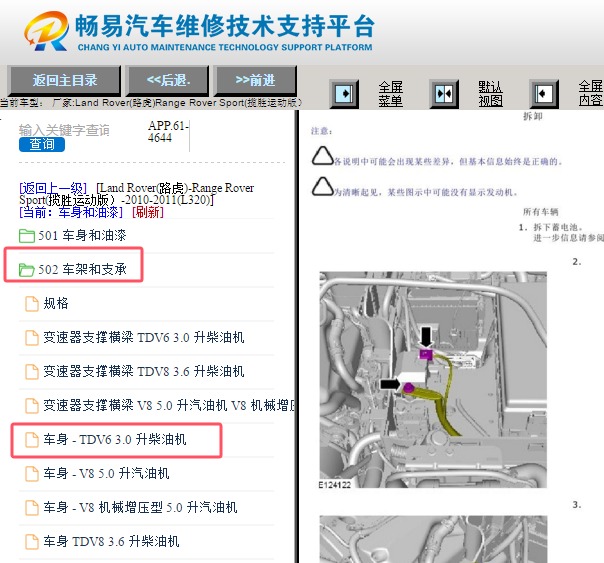The height and width of the screenshot is (563, 604).
Task: Click document icon for 车身 - V8 机械增压型
Action: [32, 508]
